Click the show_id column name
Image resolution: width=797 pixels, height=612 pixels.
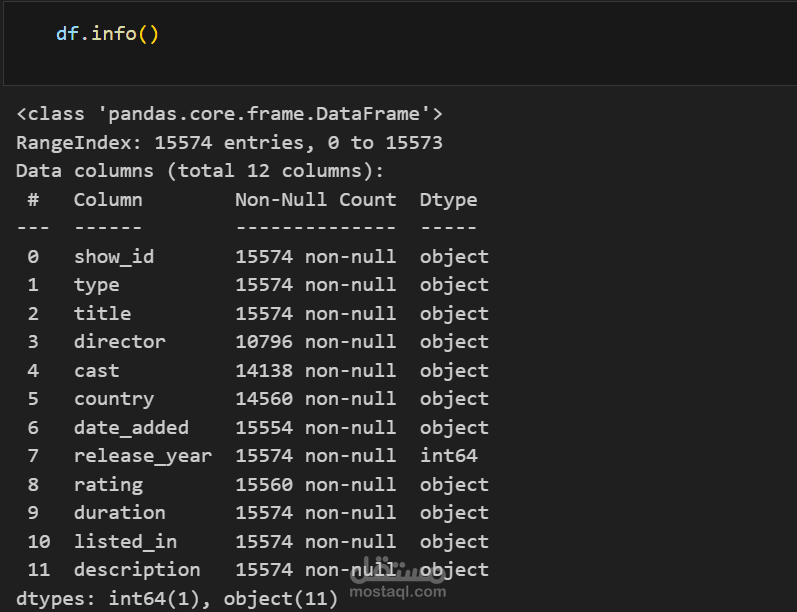tap(114, 257)
